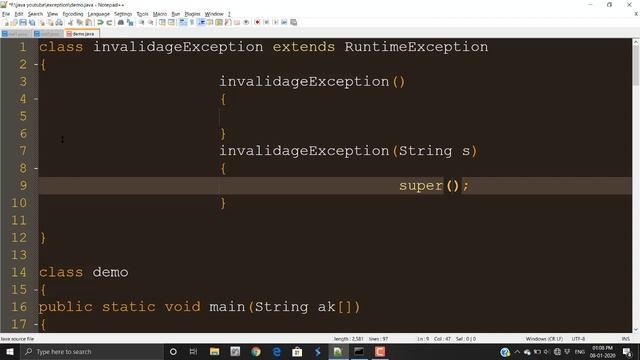Screen dimensions: 640x360
Task: Click 'RuntimeException' on line 1
Action: pyautogui.click(x=416, y=47)
